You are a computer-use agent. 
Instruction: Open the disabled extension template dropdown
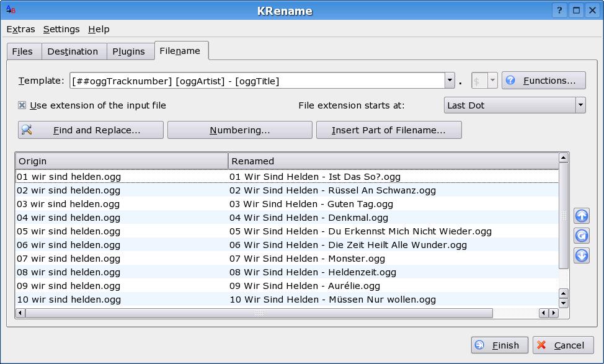coord(484,81)
